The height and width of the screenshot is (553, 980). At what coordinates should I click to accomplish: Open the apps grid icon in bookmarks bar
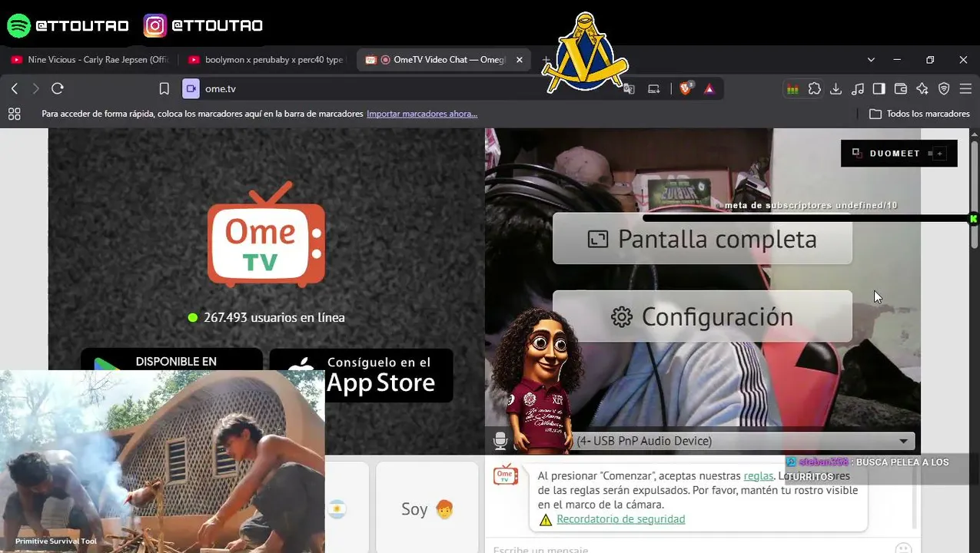point(14,114)
